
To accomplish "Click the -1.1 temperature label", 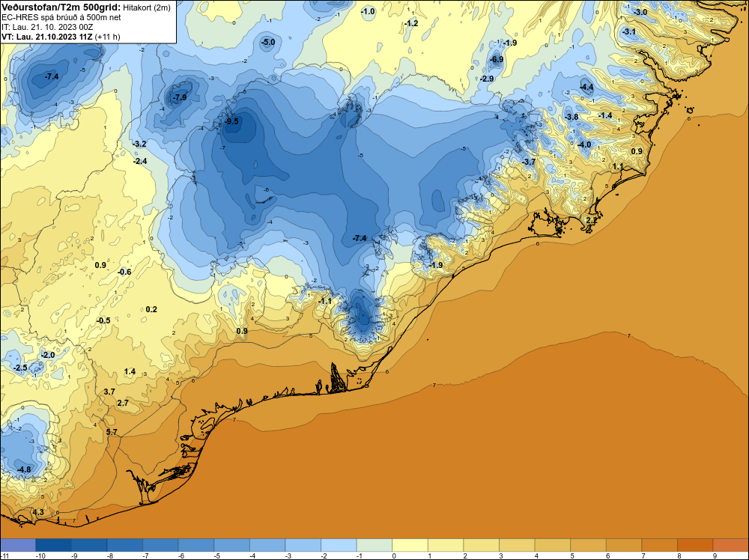I will click(325, 301).
